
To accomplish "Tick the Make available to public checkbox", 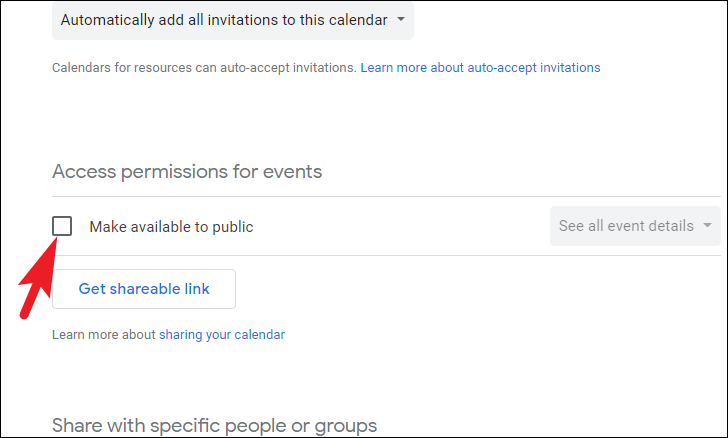I will click(62, 226).
